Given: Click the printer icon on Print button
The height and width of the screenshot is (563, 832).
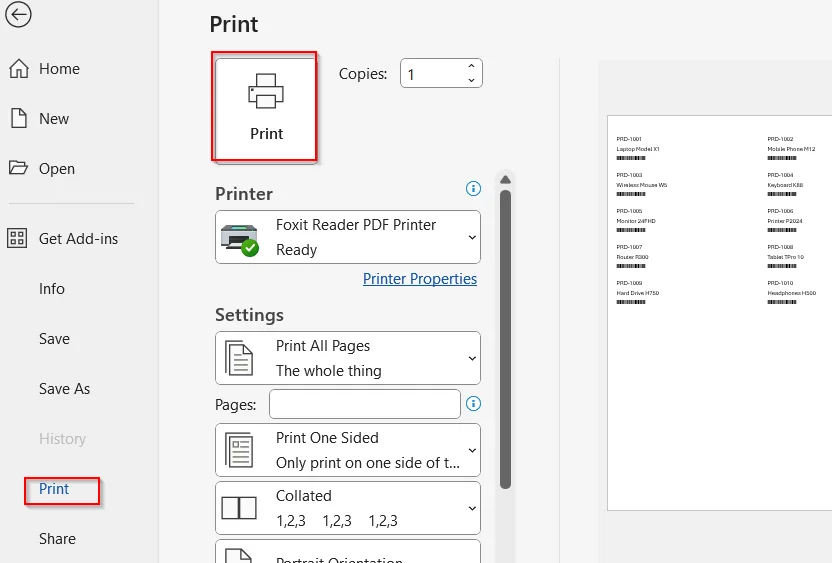Looking at the screenshot, I should click(266, 91).
